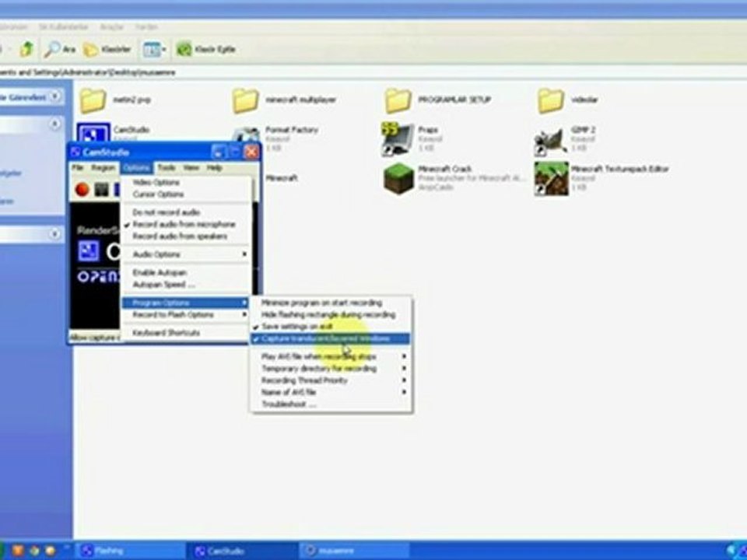
Task: Toggle the Klasörler folders pane button
Action: click(x=107, y=48)
